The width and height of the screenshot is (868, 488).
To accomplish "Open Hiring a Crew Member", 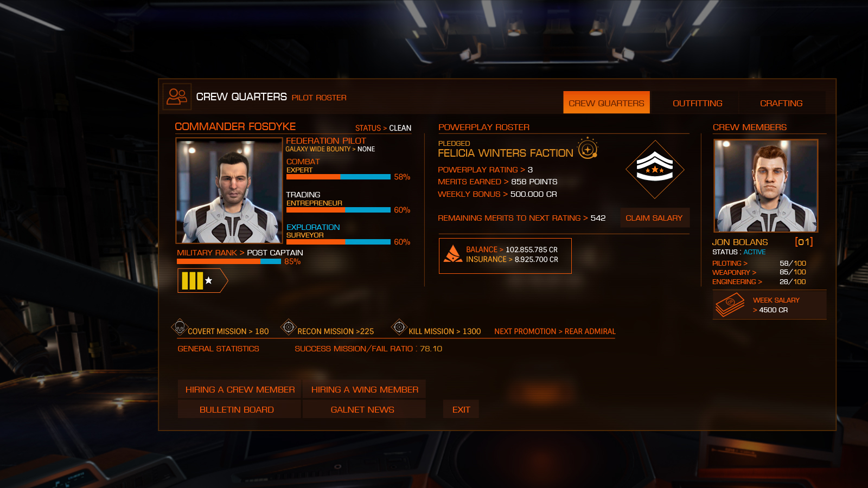I will pyautogui.click(x=240, y=389).
